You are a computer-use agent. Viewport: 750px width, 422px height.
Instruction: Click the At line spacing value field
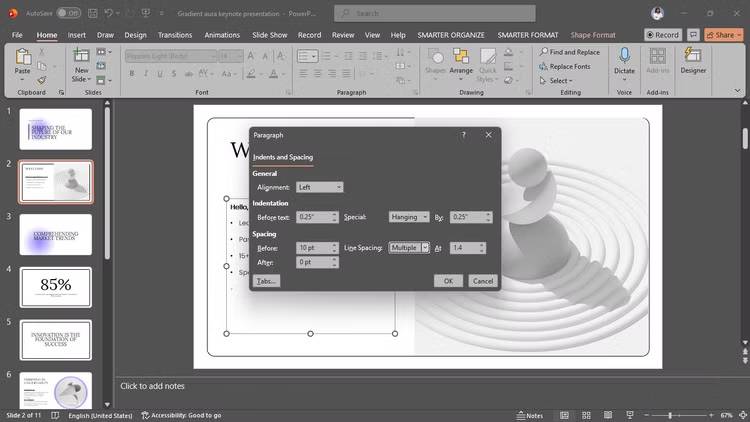467,248
